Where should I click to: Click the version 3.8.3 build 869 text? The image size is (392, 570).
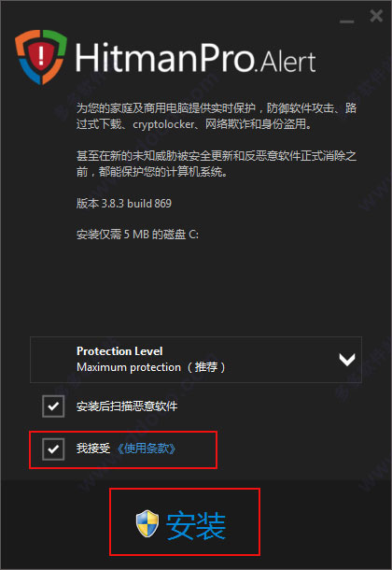click(x=124, y=204)
